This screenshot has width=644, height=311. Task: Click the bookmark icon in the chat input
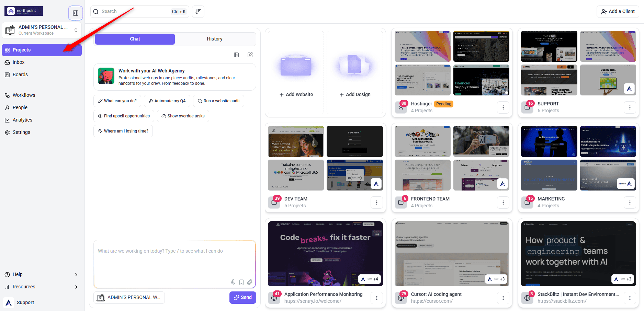(241, 282)
